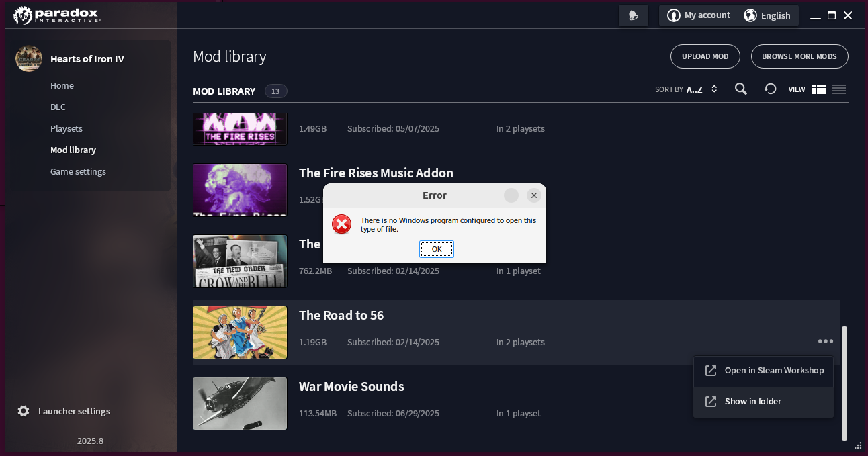
Task: Click The Road to 56 title
Action: click(x=341, y=315)
